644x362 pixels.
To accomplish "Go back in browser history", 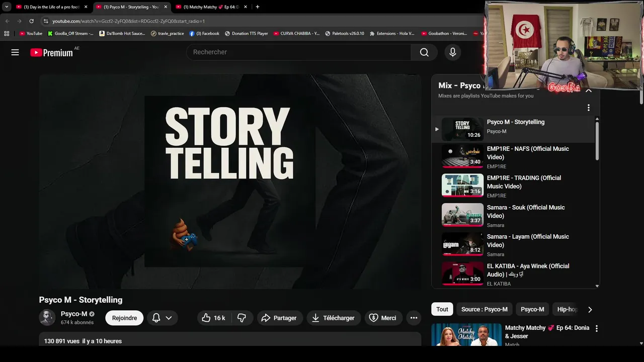I will (7, 21).
